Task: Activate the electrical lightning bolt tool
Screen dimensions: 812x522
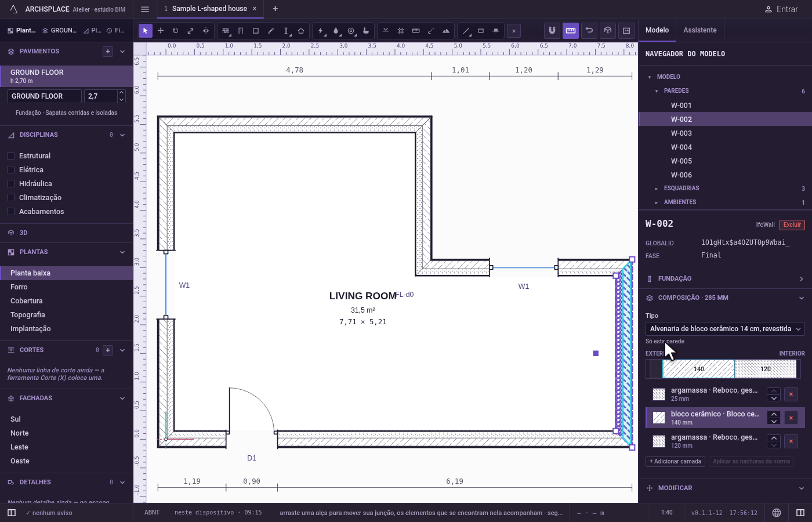Action: pyautogui.click(x=321, y=31)
